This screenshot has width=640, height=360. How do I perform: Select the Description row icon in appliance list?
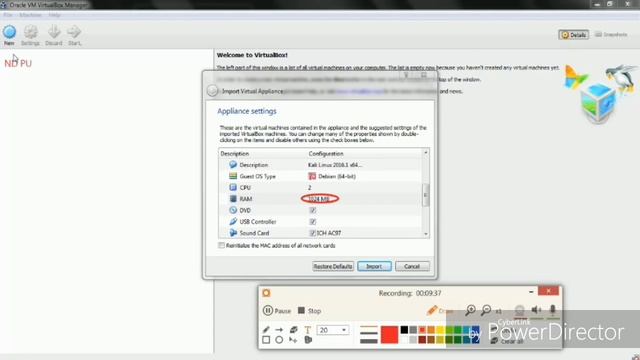coord(233,164)
